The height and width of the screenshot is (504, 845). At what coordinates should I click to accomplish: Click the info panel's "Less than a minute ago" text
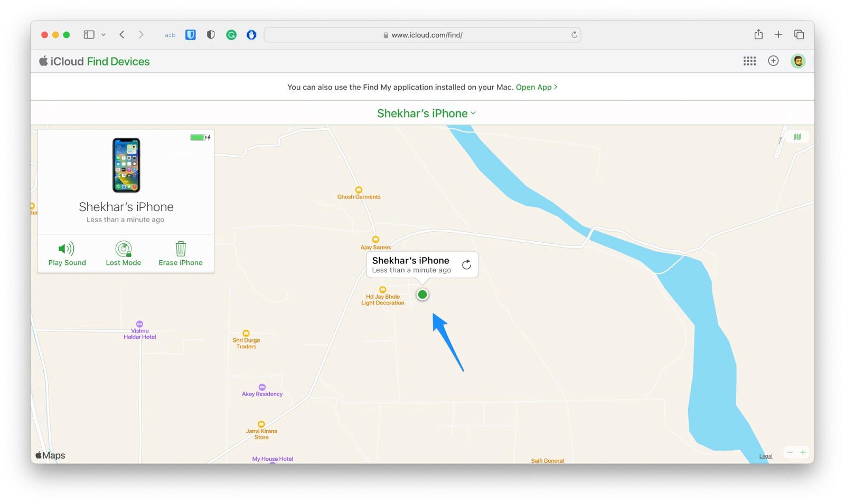(x=125, y=220)
